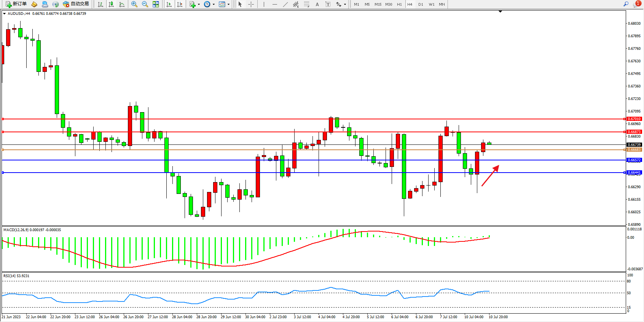The height and width of the screenshot is (322, 644).
Task: Open the indicators list dropdown
Action: [194, 4]
